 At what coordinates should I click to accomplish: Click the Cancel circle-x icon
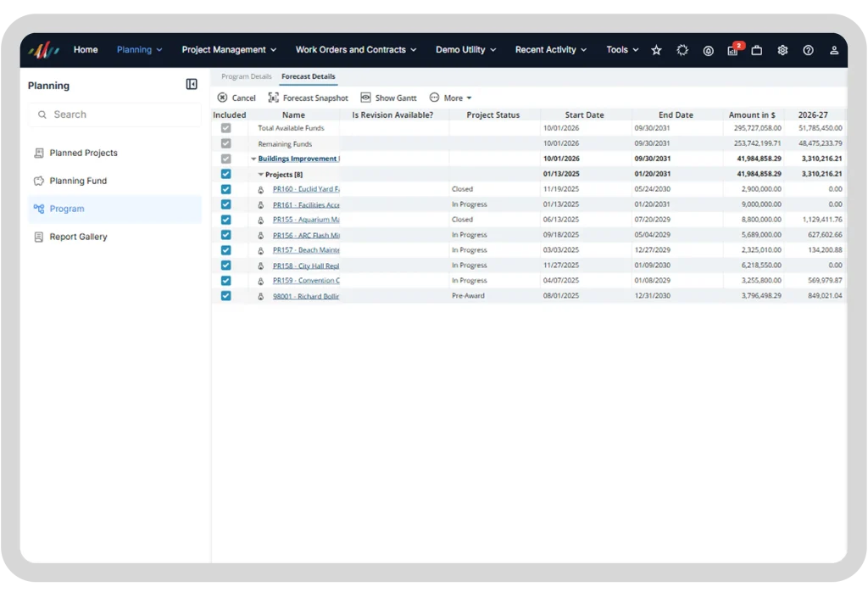[223, 98]
